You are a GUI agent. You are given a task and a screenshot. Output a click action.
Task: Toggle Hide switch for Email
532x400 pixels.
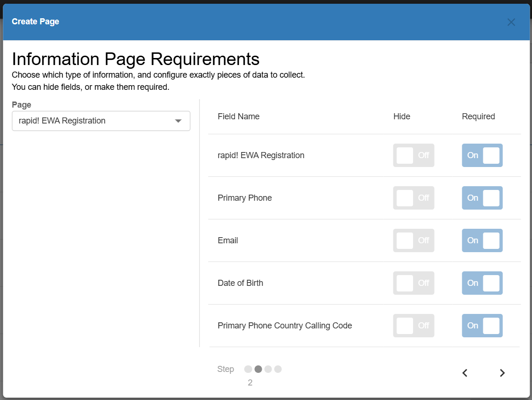click(x=414, y=240)
